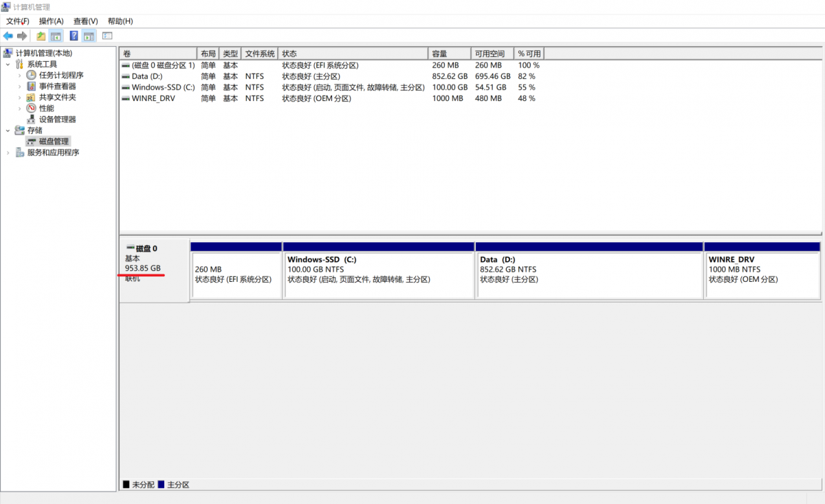This screenshot has height=504, width=825.
Task: Sort by the 文件系统 column header
Action: [x=261, y=54]
